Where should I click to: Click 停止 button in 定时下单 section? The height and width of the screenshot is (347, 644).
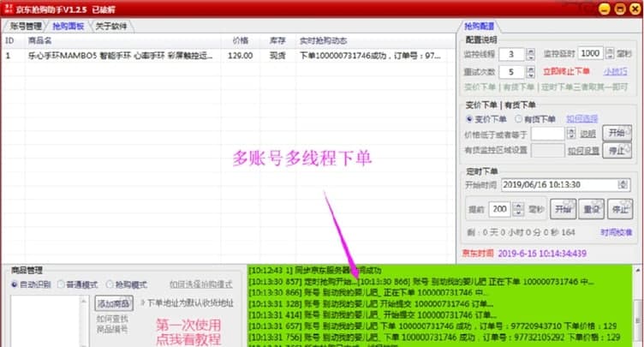tap(620, 209)
